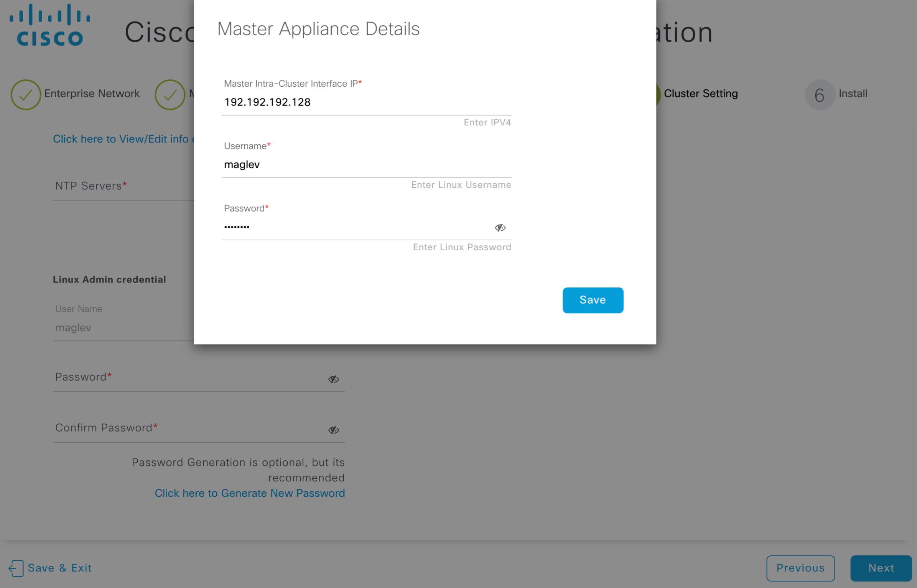The height and width of the screenshot is (588, 917).
Task: Click the Save & Exit link
Action: point(59,568)
